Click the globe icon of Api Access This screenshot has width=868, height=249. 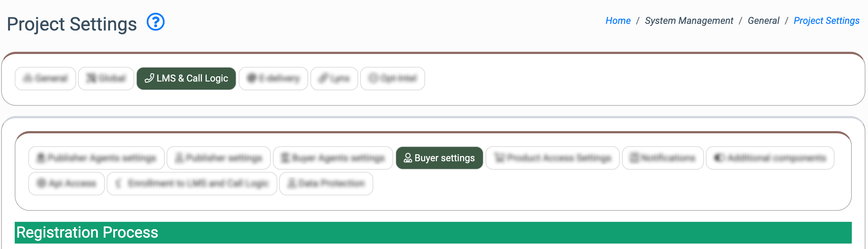[42, 183]
